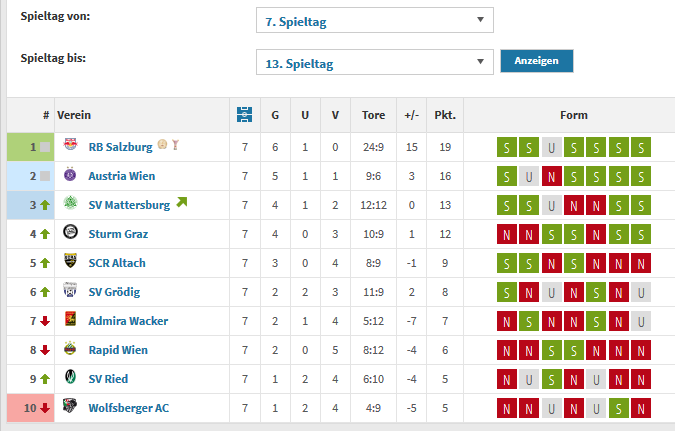This screenshot has height=431, width=675.
Task: Click the arrow on the 13. Spieltag selector
Action: coord(480,62)
